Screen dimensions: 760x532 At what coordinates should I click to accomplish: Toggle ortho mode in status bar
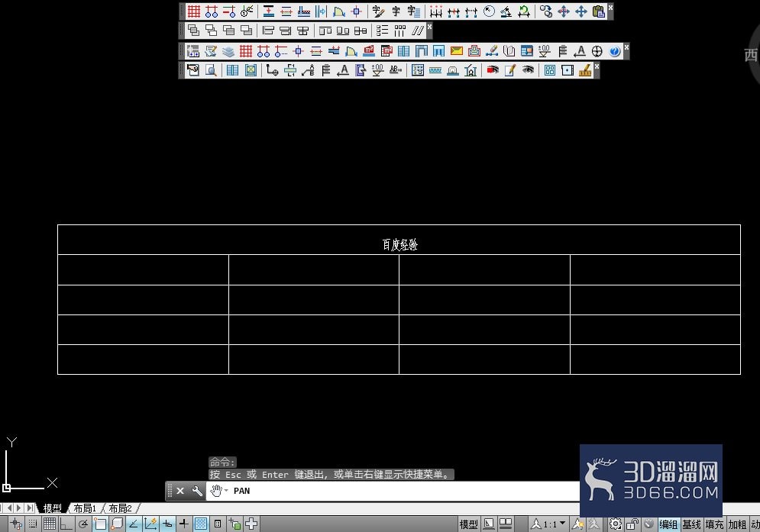(x=66, y=524)
